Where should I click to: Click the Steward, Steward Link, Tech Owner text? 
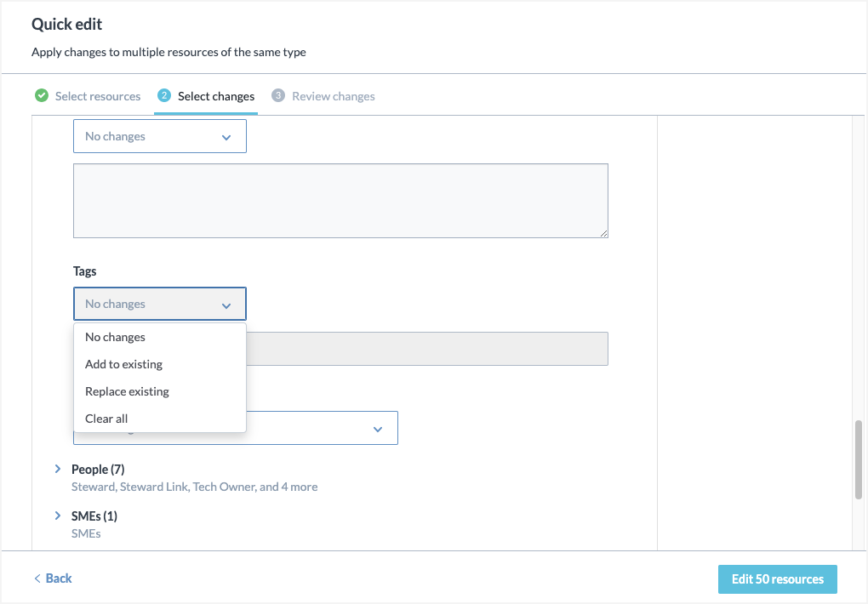click(194, 487)
